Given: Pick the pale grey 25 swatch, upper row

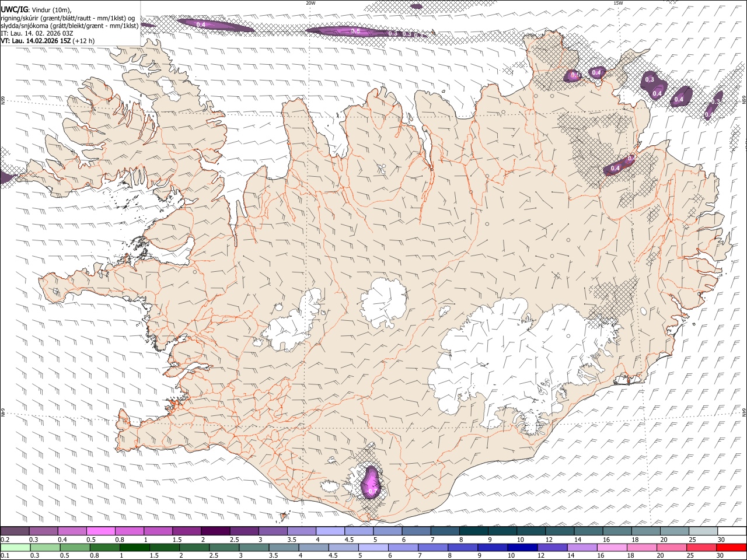Looking at the screenshot, I should [x=702, y=531].
